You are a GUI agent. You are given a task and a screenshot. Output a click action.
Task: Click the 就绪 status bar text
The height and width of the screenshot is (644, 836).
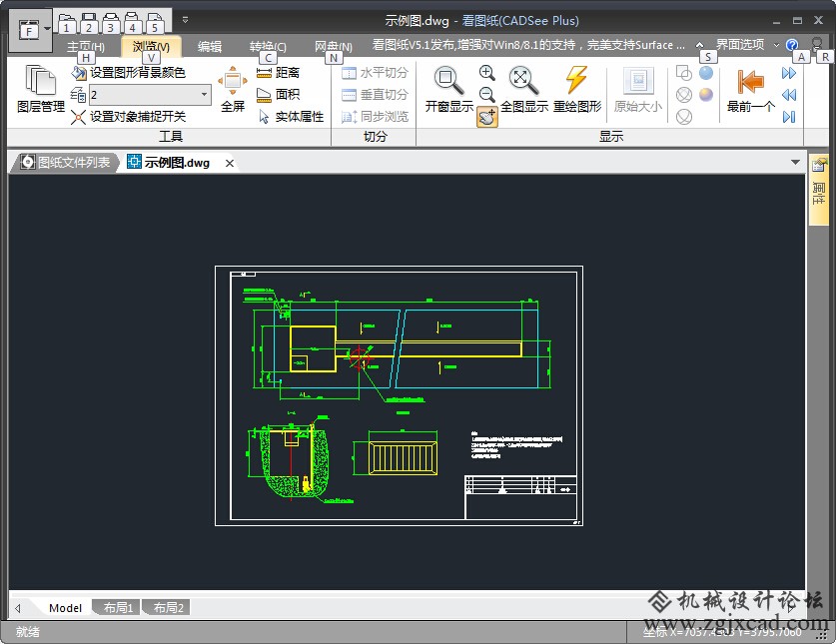click(x=28, y=632)
